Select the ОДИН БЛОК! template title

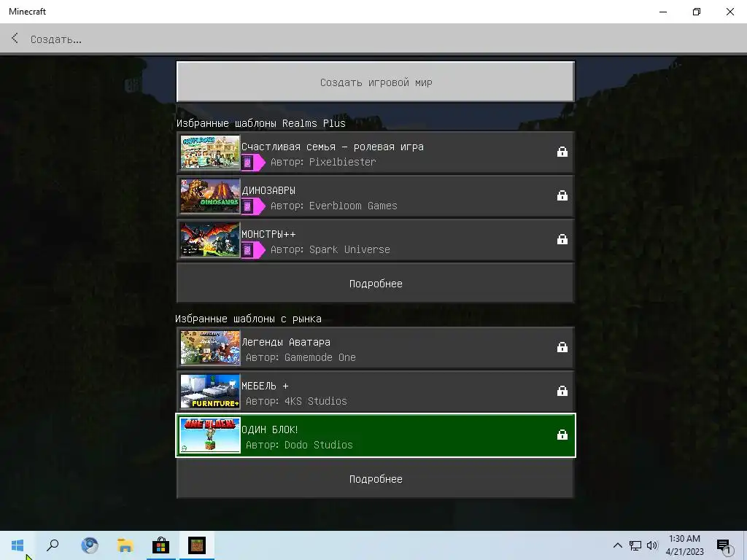tap(270, 429)
